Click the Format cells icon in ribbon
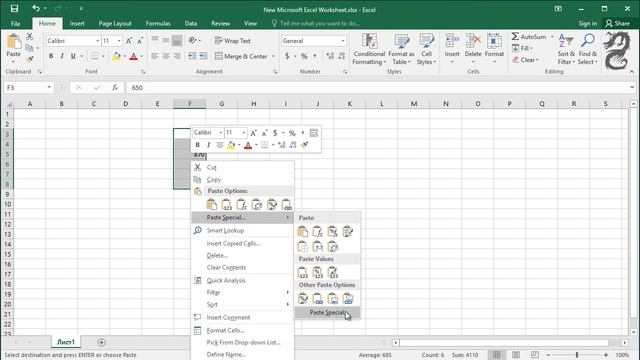The image size is (640, 360). click(x=494, y=41)
